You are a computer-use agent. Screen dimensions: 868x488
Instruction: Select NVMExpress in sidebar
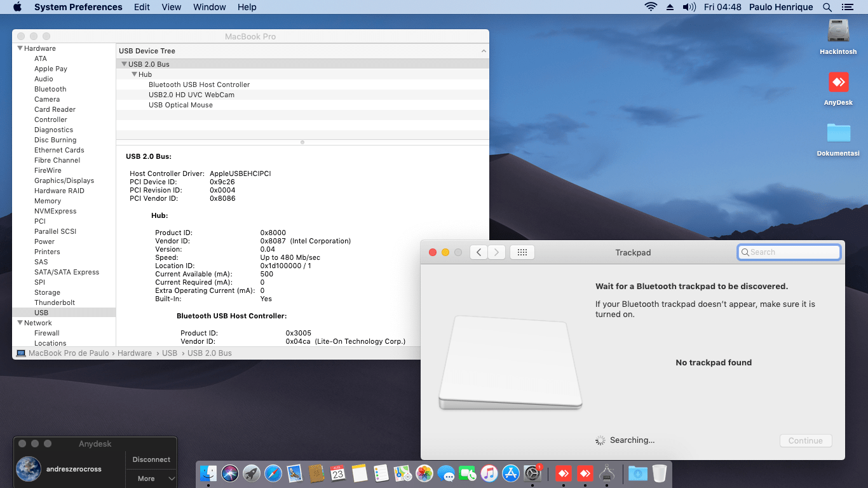click(55, 211)
